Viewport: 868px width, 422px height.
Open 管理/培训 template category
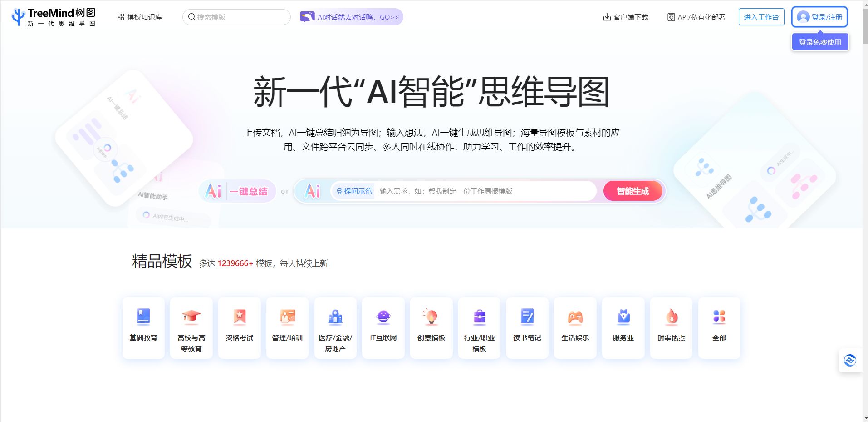(287, 328)
